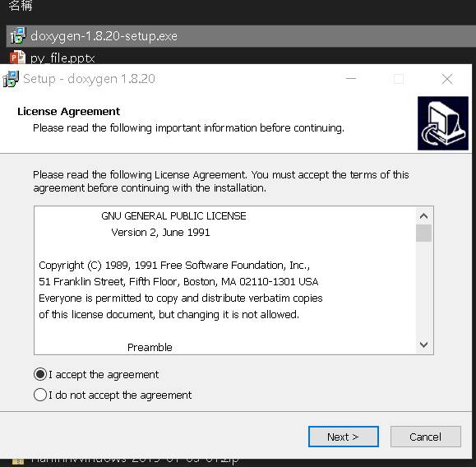
Task: Click 'py_file.pptx' file name text
Action: pos(62,58)
